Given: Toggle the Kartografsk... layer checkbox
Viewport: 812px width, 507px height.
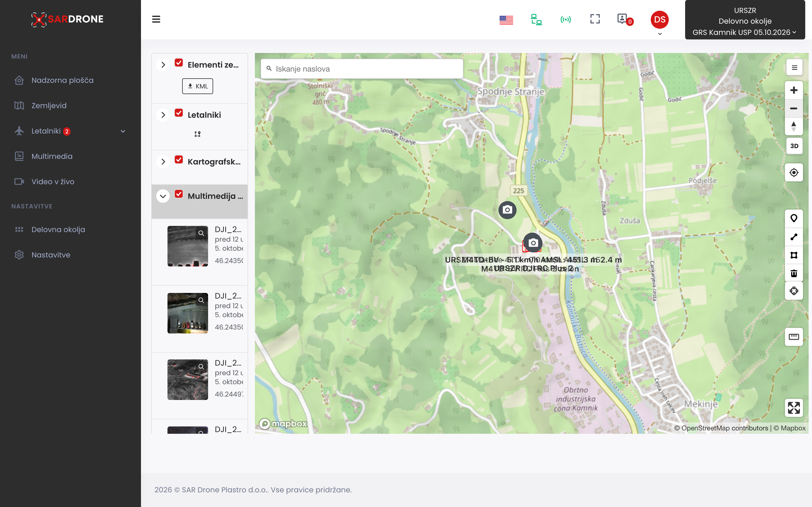Looking at the screenshot, I should [179, 160].
